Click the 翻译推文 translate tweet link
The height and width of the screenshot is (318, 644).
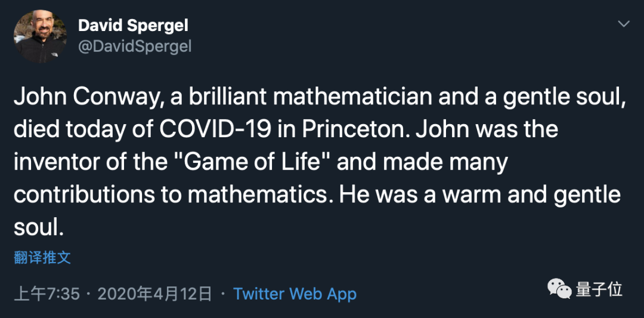tap(42, 258)
